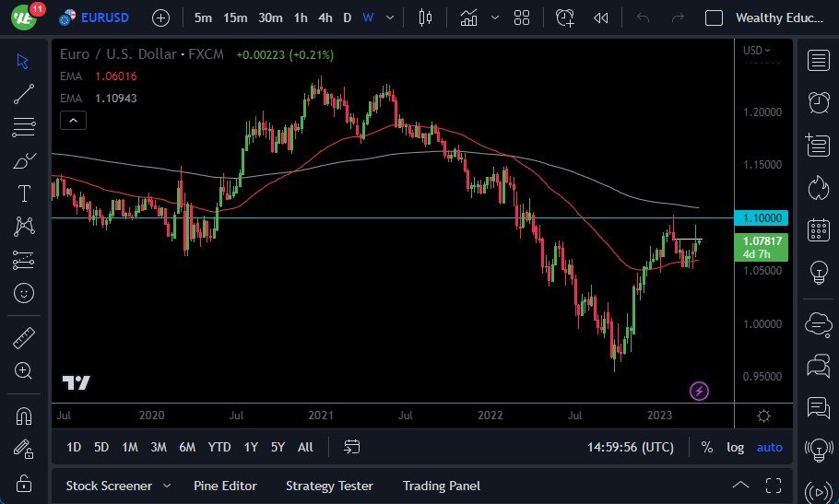Viewport: 839px width, 504px height.
Task: Expand the timeframe interval dropdown chevron
Action: [392, 18]
